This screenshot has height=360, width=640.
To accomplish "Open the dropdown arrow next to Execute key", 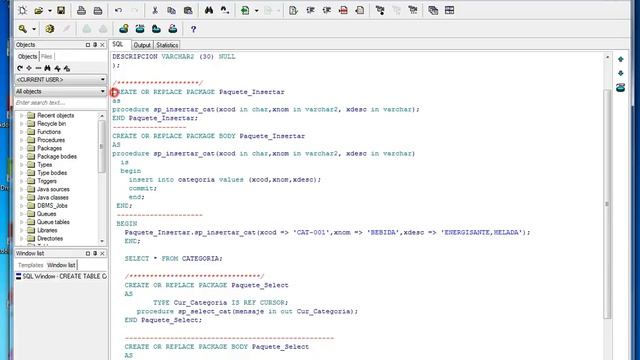I will [x=34, y=29].
